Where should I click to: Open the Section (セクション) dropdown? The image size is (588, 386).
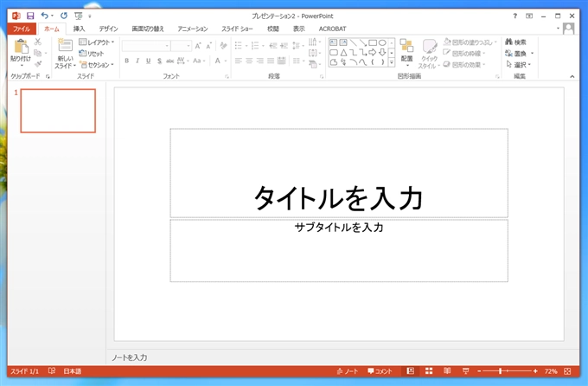[x=97, y=64]
